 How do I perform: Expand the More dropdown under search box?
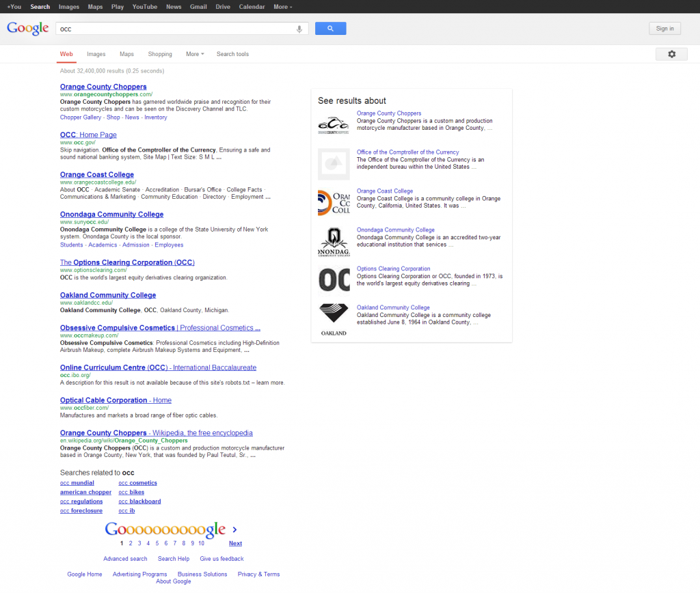(195, 54)
